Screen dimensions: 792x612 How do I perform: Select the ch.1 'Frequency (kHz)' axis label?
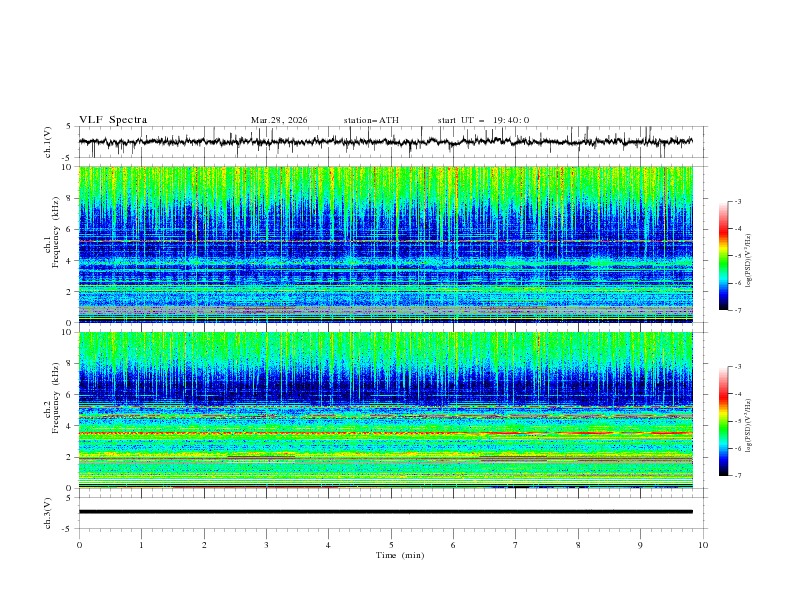(x=56, y=233)
